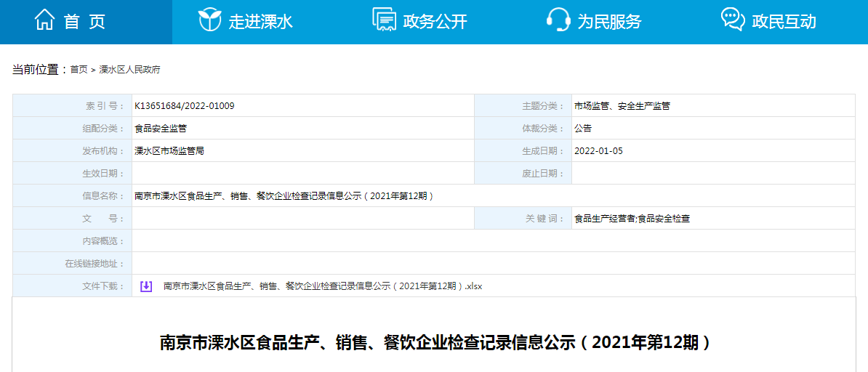Click the 为民服务 headset icon
868x372 pixels.
pyautogui.click(x=558, y=20)
